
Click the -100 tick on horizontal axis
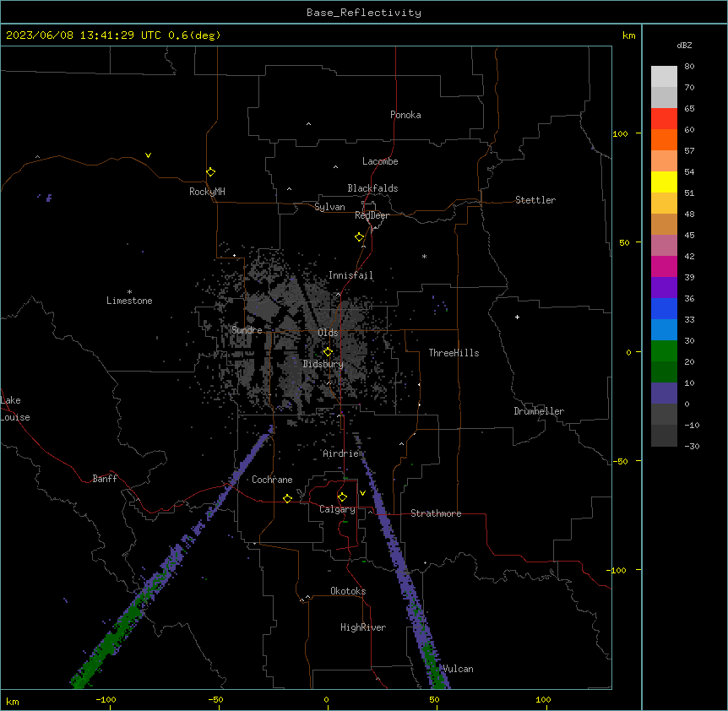tap(106, 699)
